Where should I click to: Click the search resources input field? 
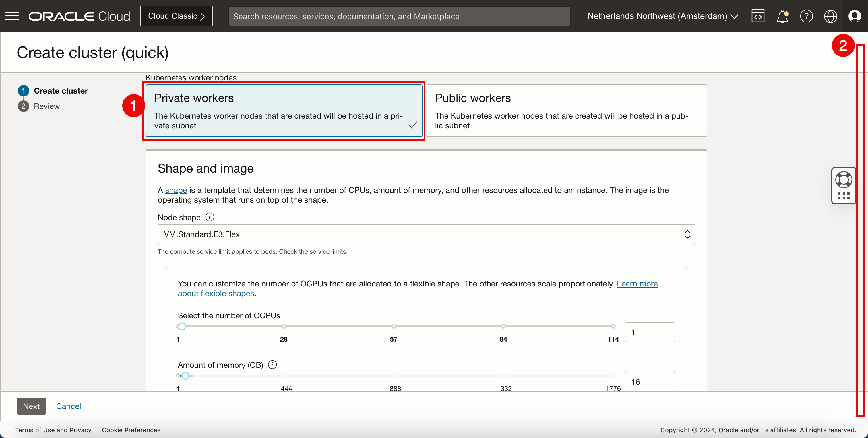point(399,16)
